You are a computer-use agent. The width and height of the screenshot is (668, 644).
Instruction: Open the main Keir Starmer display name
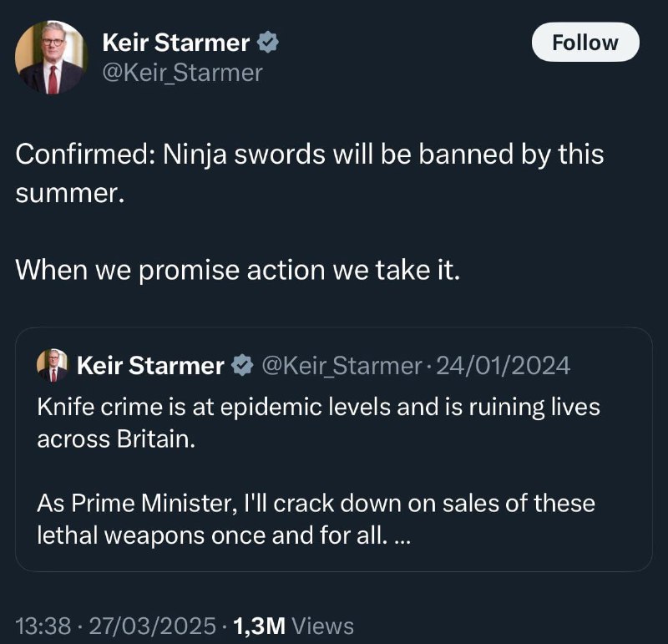point(175,43)
